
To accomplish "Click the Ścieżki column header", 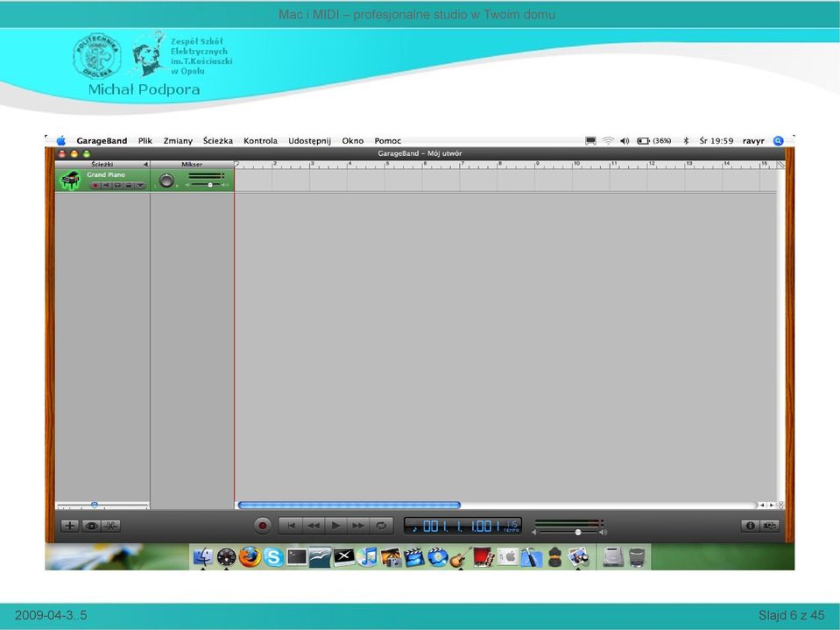I will [x=102, y=165].
